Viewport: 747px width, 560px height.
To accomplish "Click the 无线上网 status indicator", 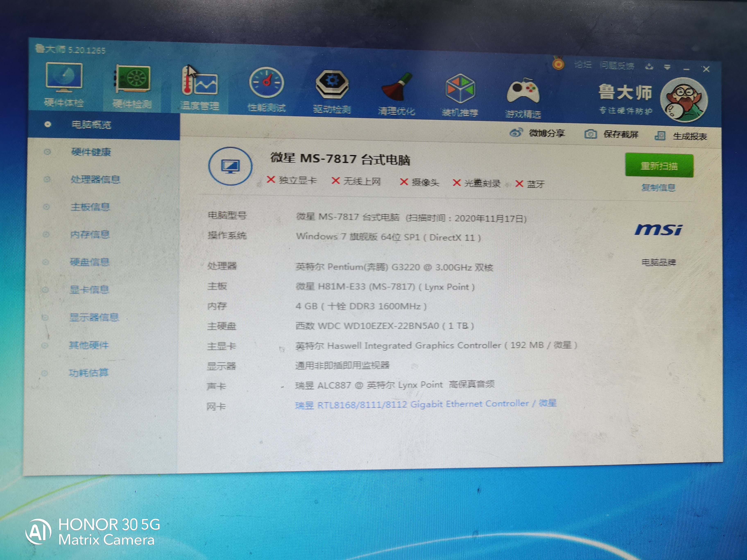I will pyautogui.click(x=356, y=181).
